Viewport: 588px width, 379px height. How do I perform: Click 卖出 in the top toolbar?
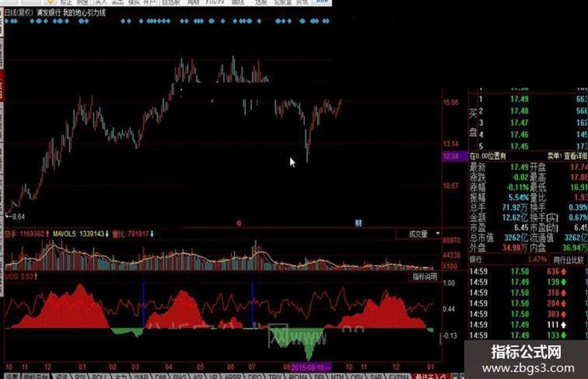118,2
